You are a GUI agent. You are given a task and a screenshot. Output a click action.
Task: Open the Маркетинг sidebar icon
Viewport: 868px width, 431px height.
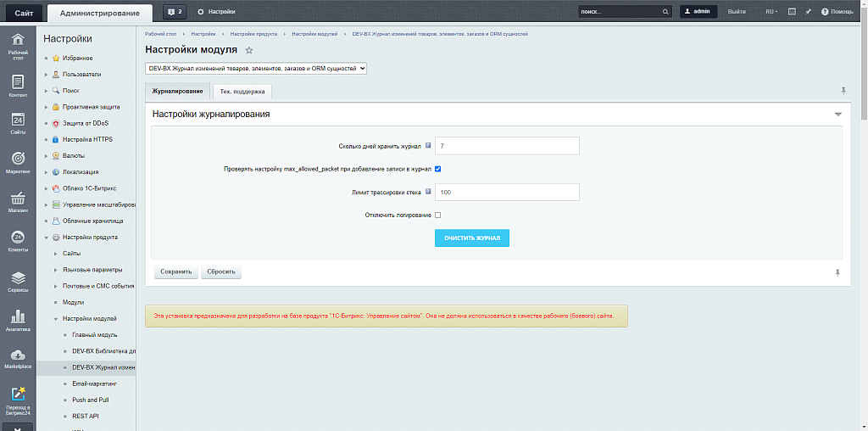(x=18, y=161)
